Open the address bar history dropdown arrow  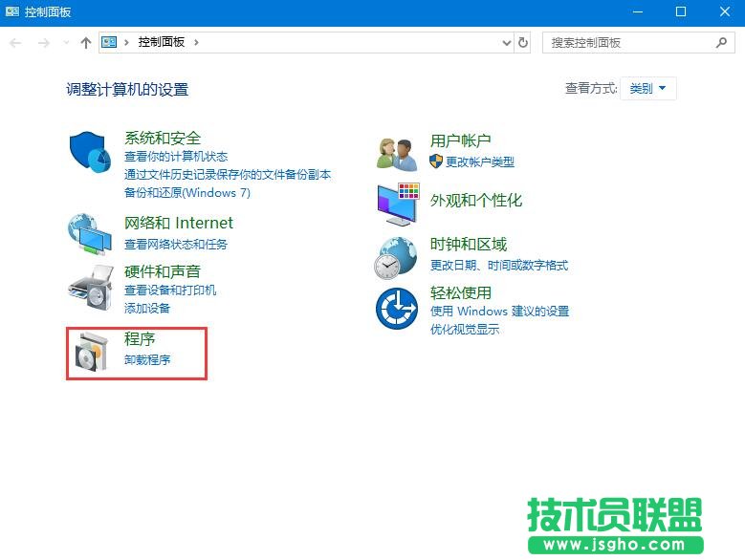point(507,43)
